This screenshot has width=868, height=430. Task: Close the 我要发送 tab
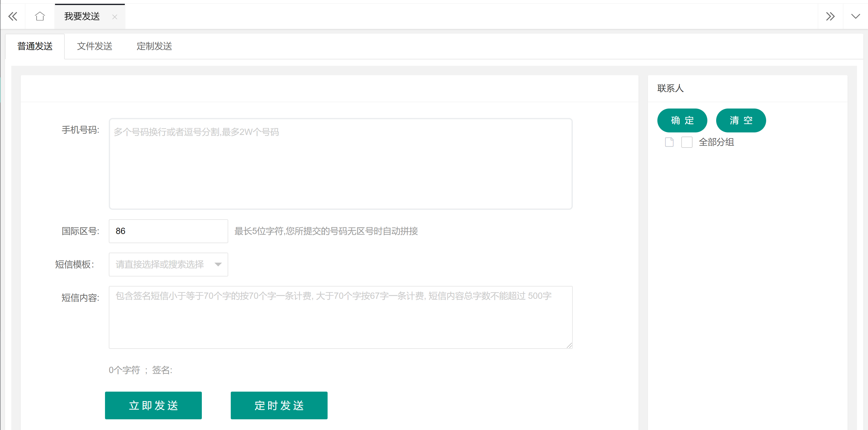point(114,17)
